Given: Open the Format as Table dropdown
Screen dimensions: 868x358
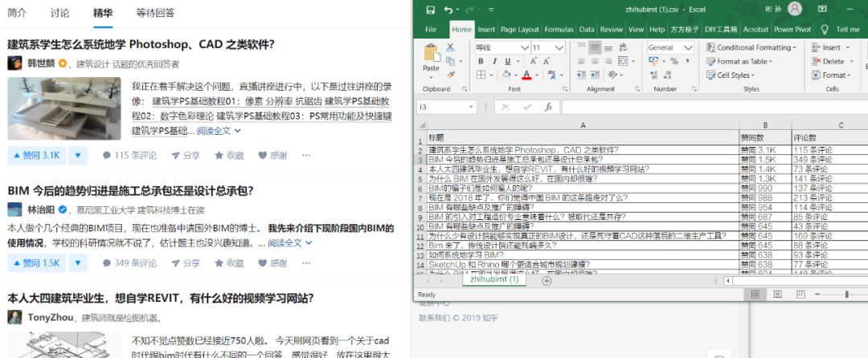Looking at the screenshot, I should click(x=739, y=61).
